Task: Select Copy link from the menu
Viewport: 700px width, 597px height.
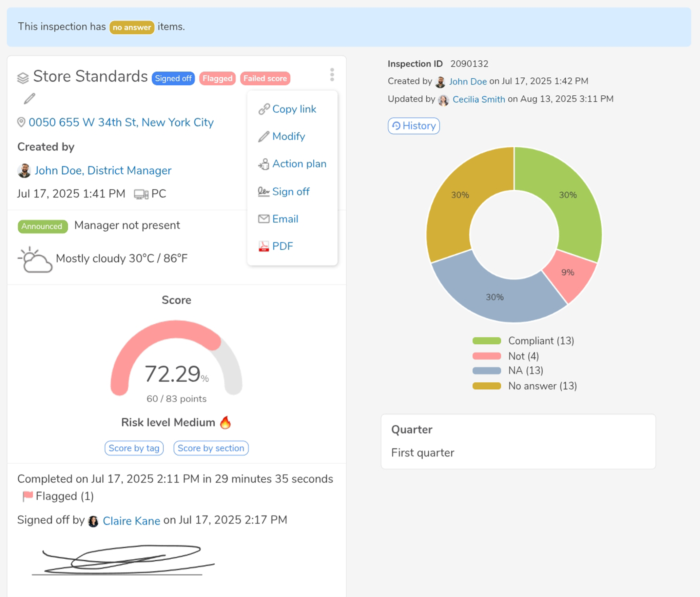Action: tap(294, 109)
